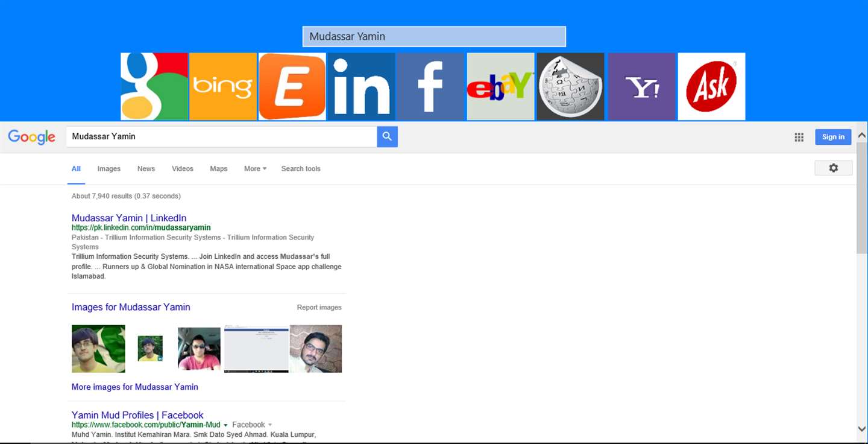The height and width of the screenshot is (444, 868).
Task: Click Report images link
Action: pos(319,308)
